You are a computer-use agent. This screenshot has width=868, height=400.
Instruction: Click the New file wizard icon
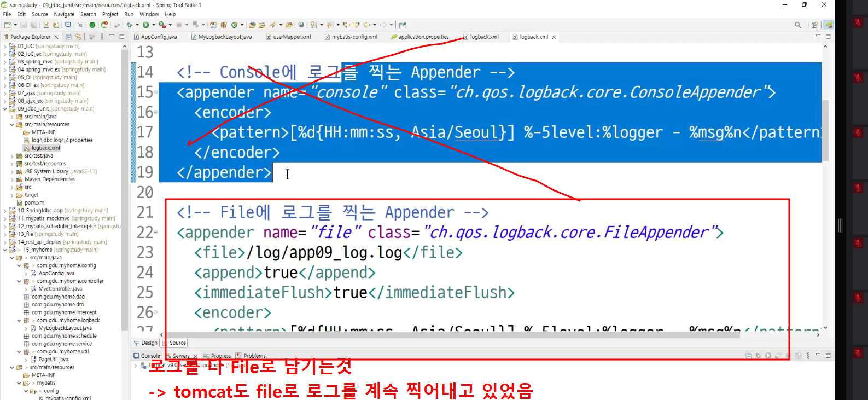coord(7,25)
